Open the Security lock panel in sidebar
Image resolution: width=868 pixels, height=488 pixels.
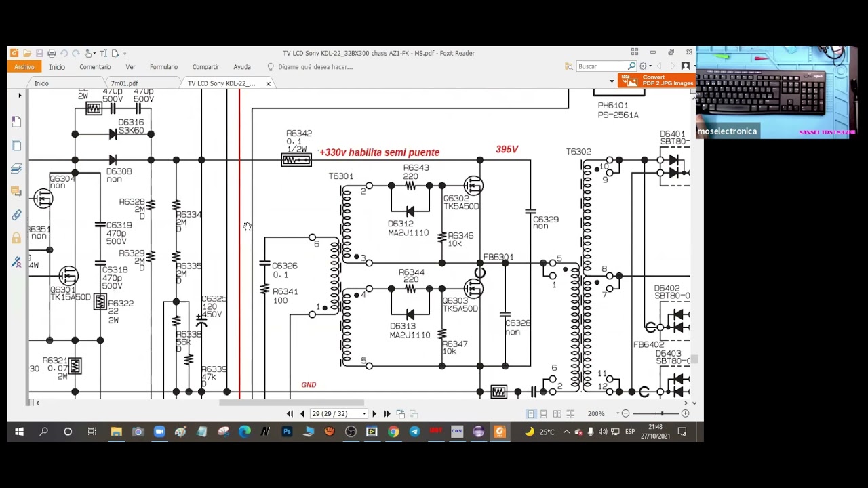(x=16, y=239)
